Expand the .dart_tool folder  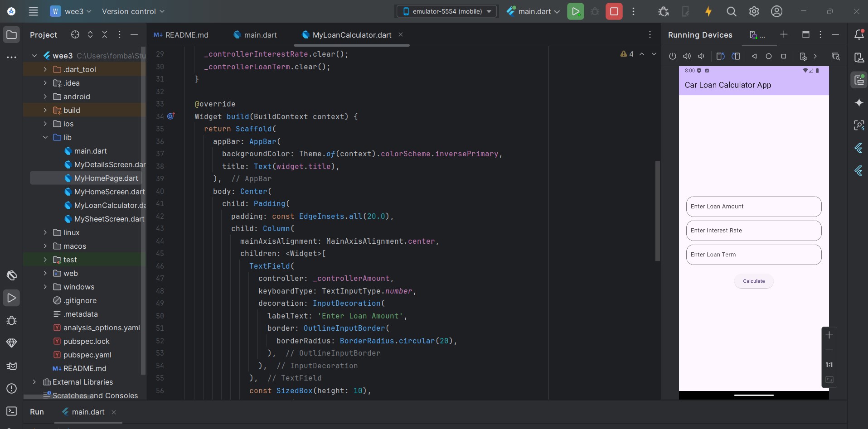tap(45, 69)
